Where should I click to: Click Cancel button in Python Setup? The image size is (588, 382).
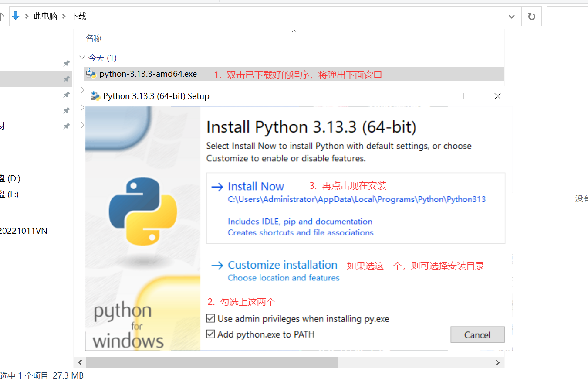tap(477, 335)
